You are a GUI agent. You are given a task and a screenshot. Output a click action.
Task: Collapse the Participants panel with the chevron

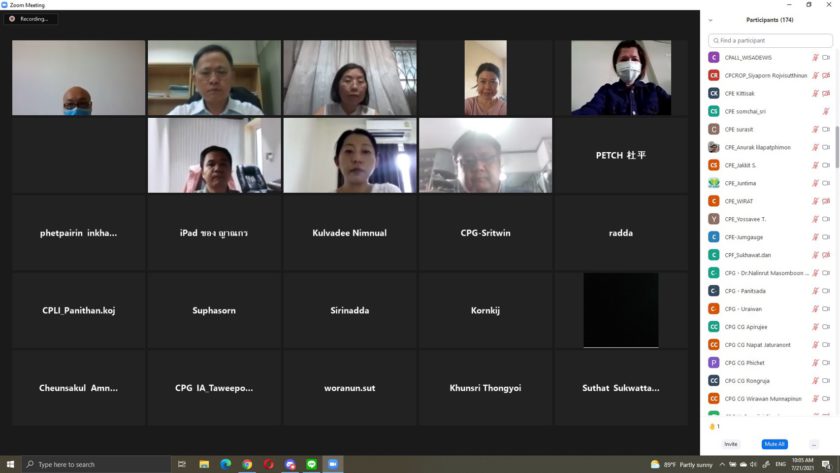pos(711,20)
